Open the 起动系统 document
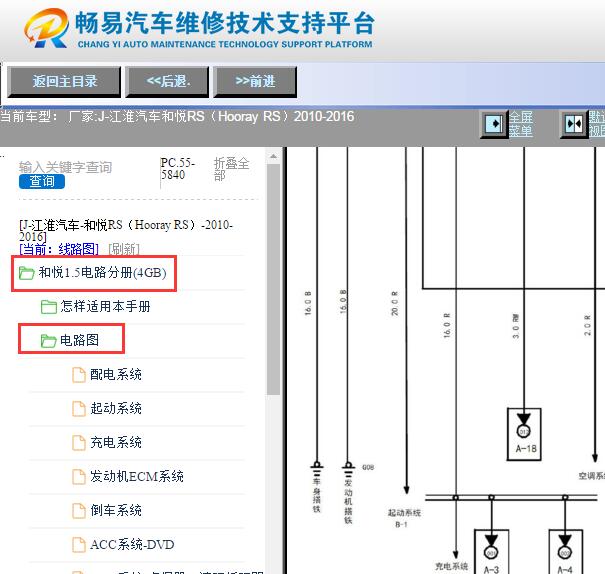Image resolution: width=605 pixels, height=574 pixels. click(x=116, y=408)
